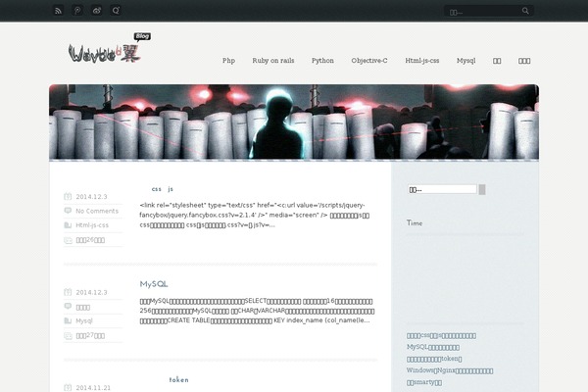Click the magnifier icon in top search

[525, 11]
